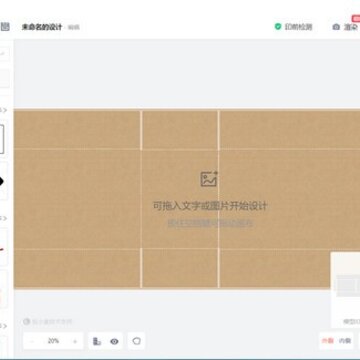Open the layers stack icon in bottom toolbar
Screen dimensions: 360x360
(x=97, y=341)
